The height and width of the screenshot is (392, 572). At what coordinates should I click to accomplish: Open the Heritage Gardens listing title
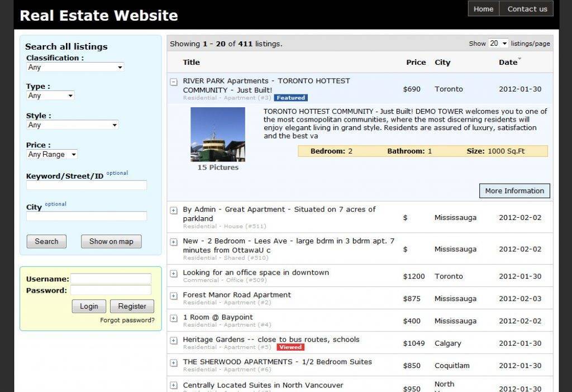click(x=271, y=340)
